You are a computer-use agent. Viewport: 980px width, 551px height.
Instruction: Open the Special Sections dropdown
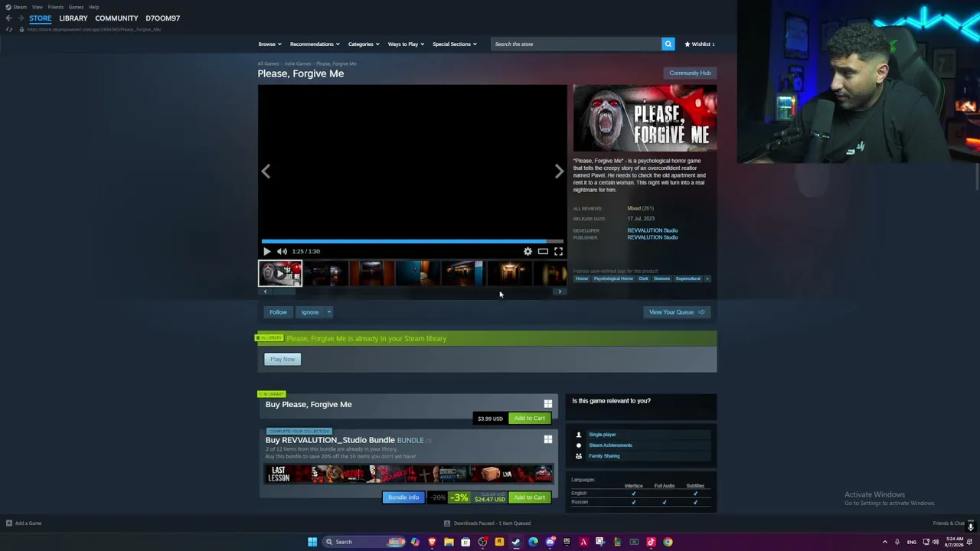(455, 44)
